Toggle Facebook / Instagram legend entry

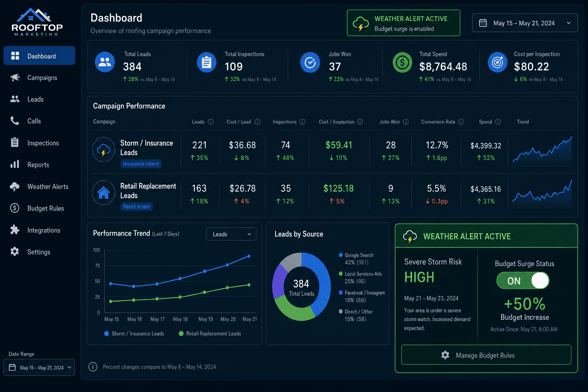362,296
